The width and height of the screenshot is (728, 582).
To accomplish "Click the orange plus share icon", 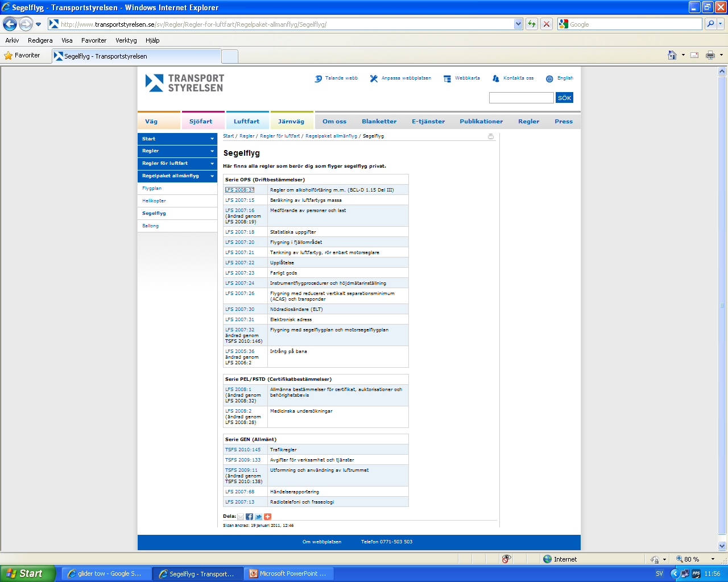I will pos(267,517).
